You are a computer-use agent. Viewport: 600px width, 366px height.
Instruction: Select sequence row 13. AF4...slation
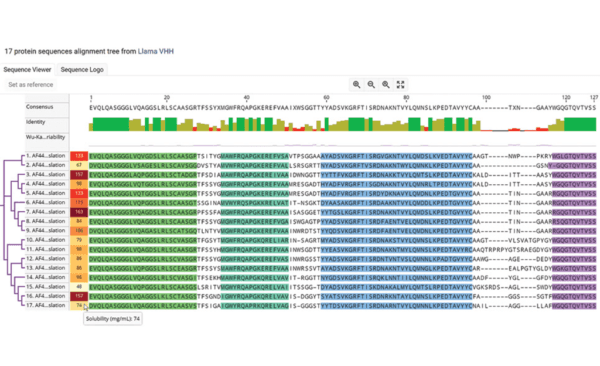point(45,268)
